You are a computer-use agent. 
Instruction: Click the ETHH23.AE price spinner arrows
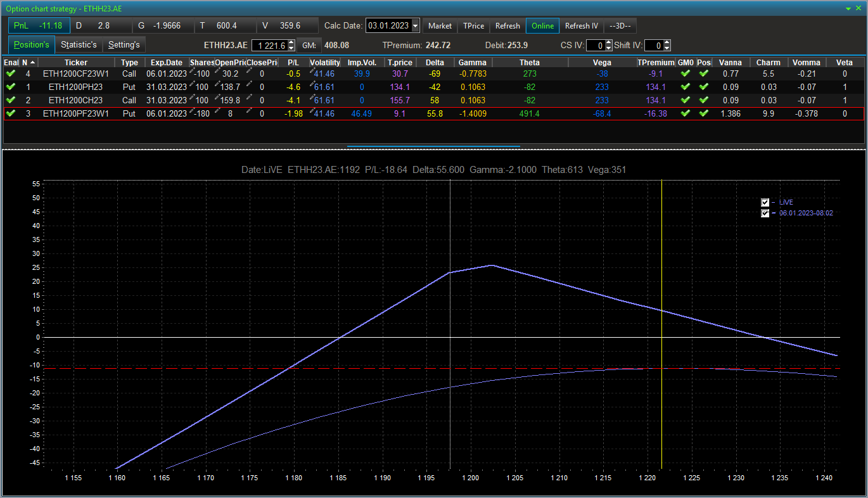tap(291, 46)
